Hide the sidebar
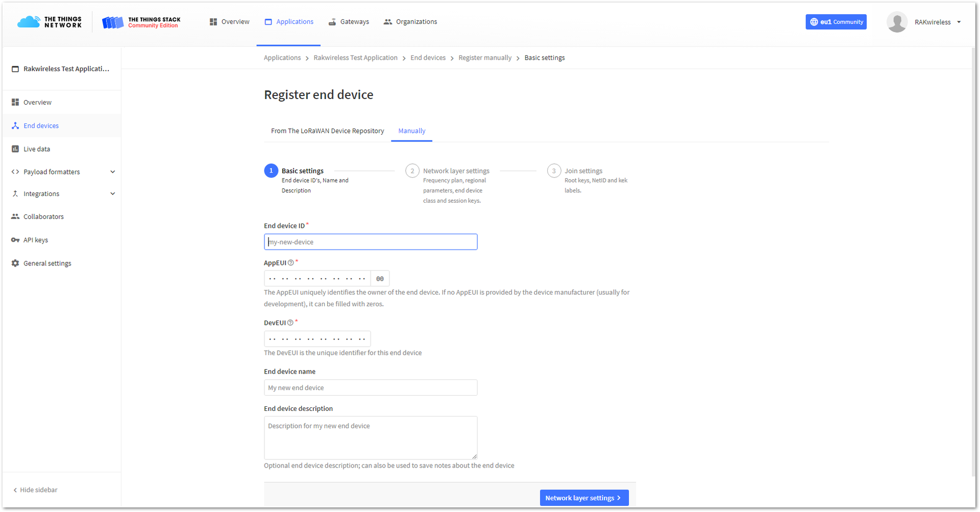Image resolution: width=980 pixels, height=512 pixels. (35, 490)
